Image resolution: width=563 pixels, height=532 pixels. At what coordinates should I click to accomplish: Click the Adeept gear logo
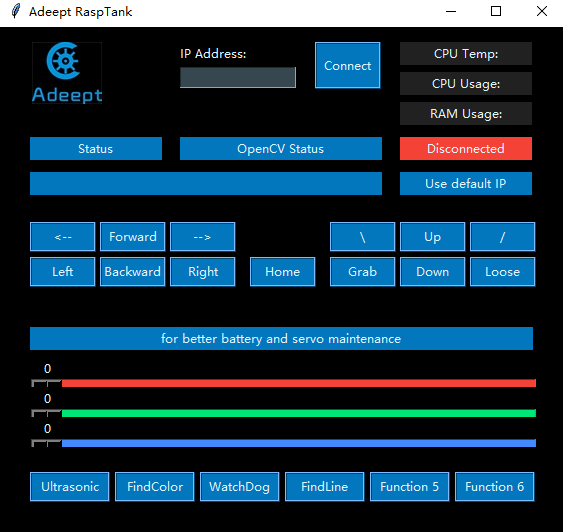(x=67, y=73)
